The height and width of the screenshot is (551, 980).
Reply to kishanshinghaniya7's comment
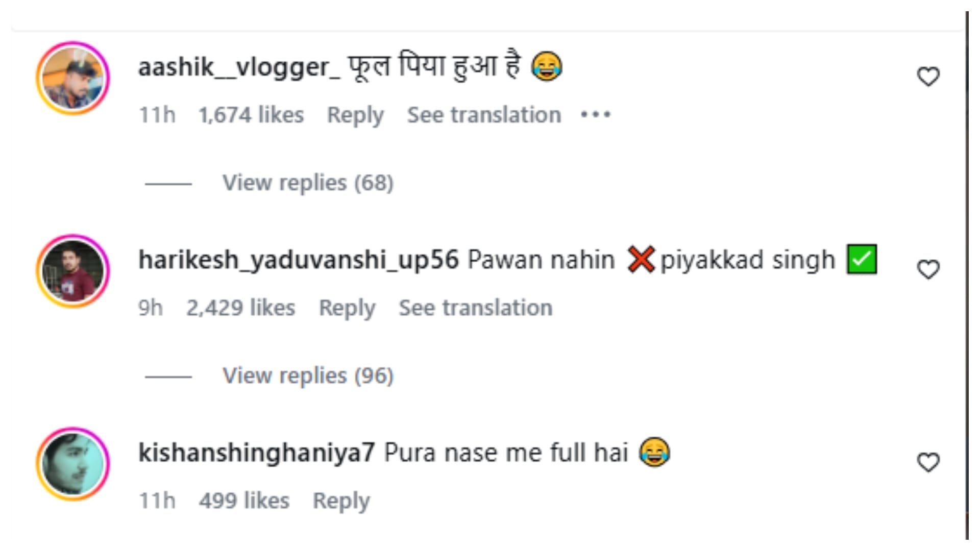point(341,501)
